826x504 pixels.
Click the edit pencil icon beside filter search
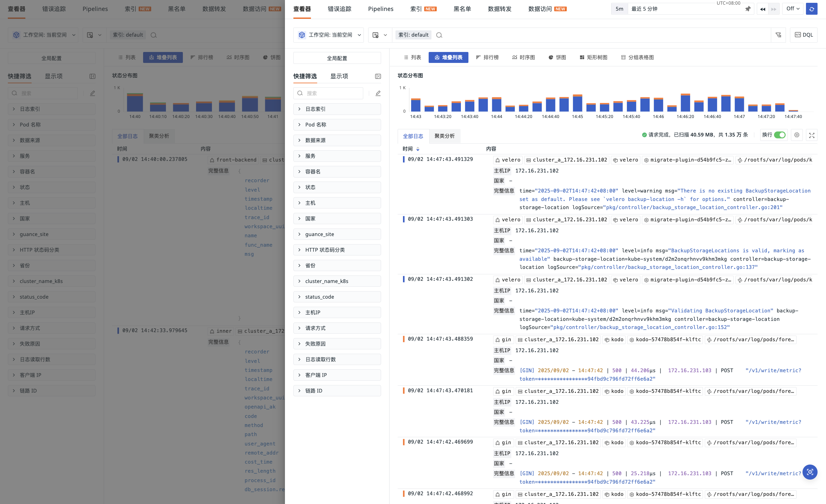378,93
